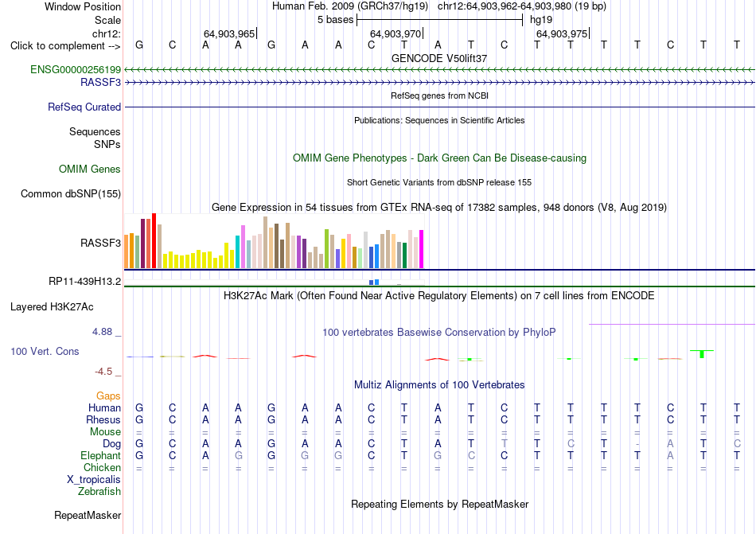Click the 4.88 PhyloP upper axis value
The image size is (756, 534).
102,332
